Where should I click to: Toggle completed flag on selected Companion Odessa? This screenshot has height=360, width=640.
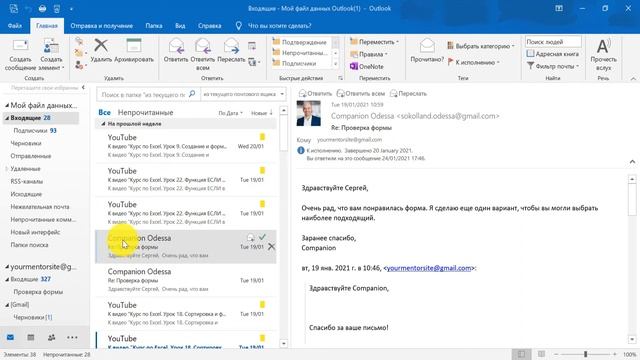pyautogui.click(x=262, y=237)
